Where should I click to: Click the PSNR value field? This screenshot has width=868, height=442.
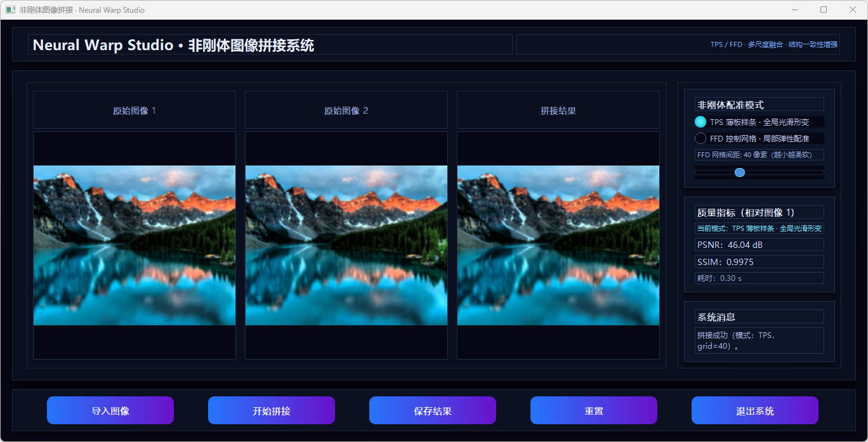tap(760, 245)
